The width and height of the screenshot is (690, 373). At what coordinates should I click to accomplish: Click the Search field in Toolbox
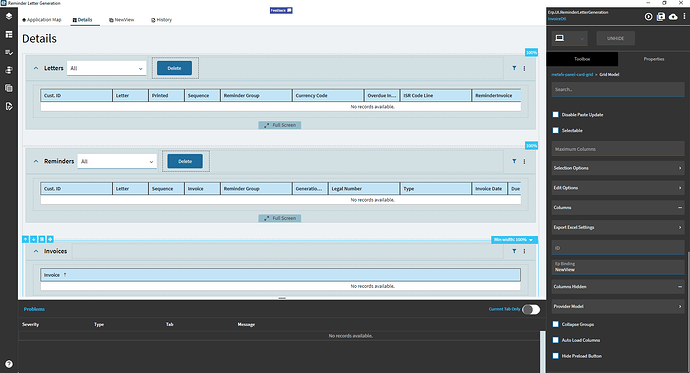pos(618,89)
